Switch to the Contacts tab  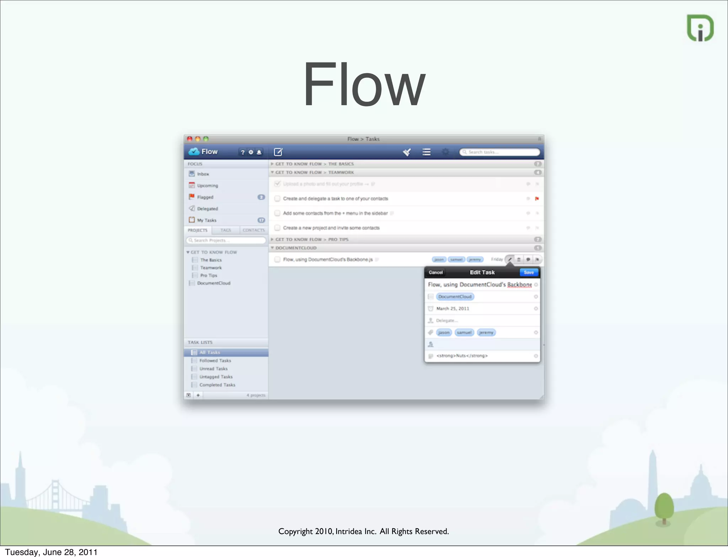[x=254, y=230]
